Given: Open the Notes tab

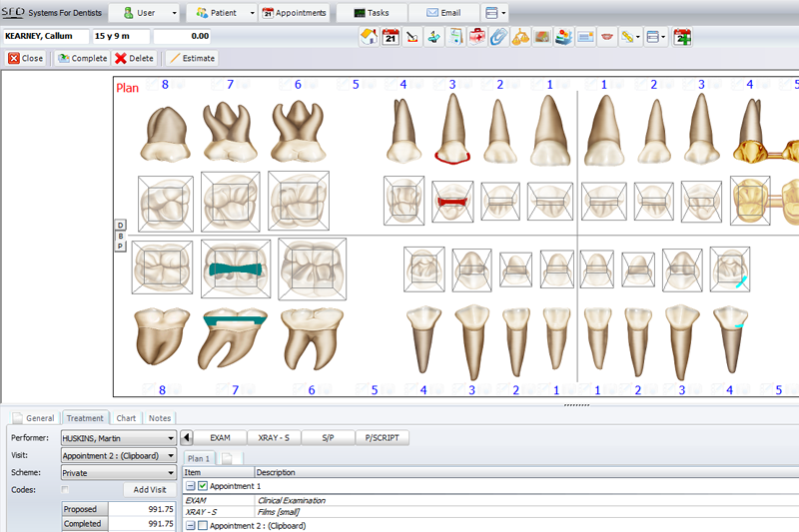Looking at the screenshot, I should click(x=160, y=418).
